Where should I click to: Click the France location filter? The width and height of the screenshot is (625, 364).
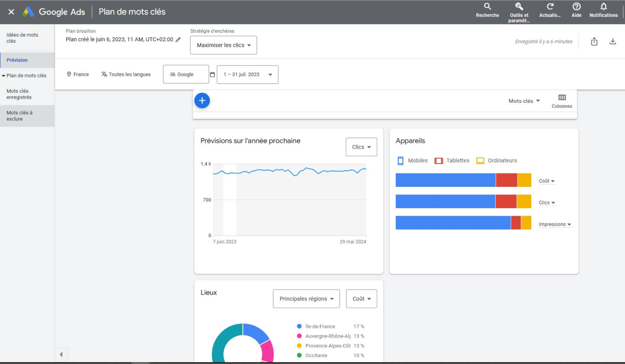pyautogui.click(x=78, y=74)
